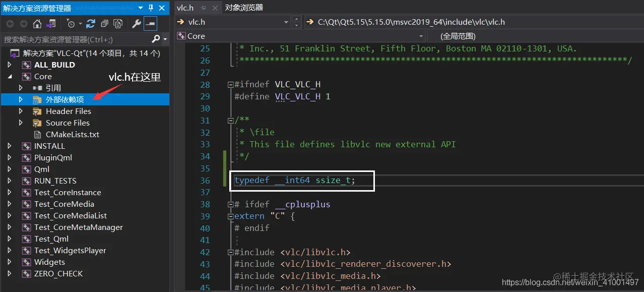The width and height of the screenshot is (644, 292).
Task: Click the INSTALL project icon
Action: point(26,146)
